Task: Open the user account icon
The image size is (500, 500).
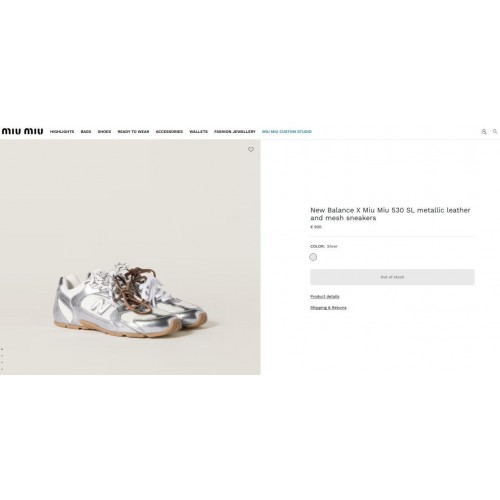Action: tap(484, 132)
